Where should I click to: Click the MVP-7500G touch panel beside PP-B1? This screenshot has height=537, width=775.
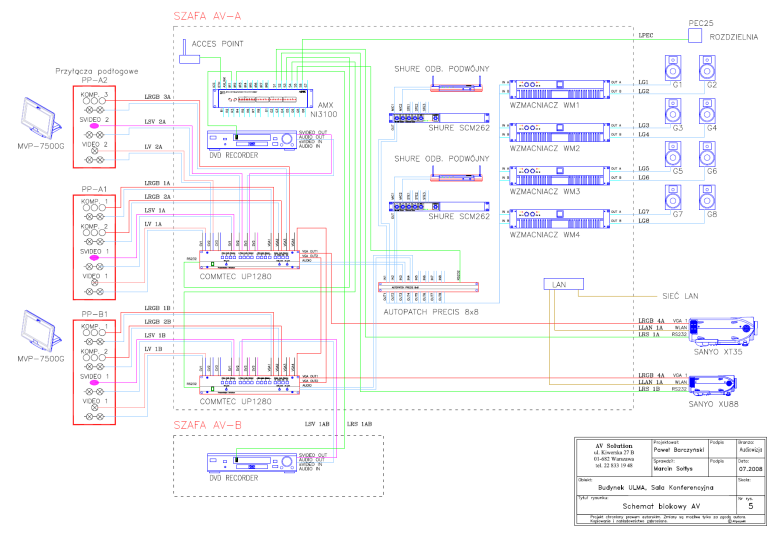(x=41, y=331)
